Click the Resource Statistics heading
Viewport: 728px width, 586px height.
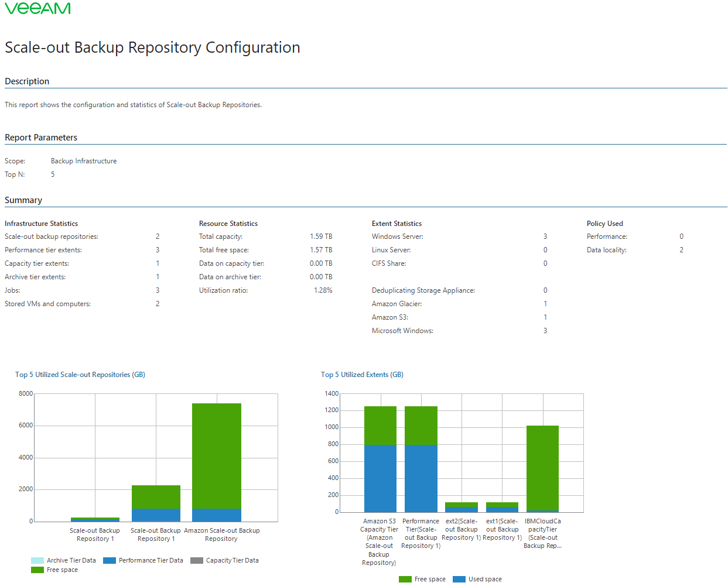click(x=228, y=224)
